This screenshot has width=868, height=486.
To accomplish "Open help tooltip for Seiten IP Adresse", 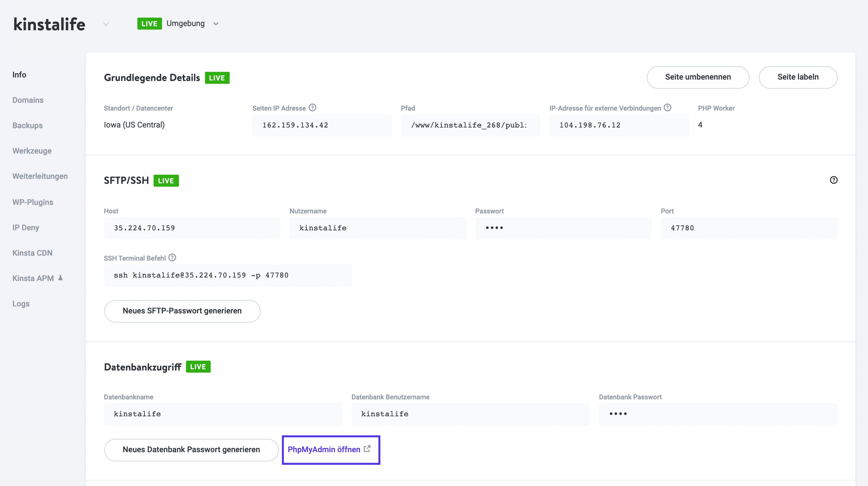I will tap(313, 108).
